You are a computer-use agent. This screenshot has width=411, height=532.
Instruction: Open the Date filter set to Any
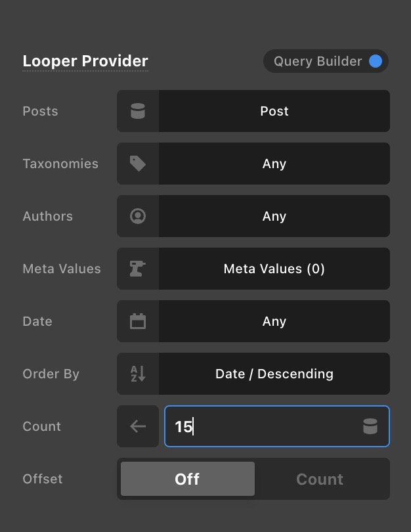point(274,321)
